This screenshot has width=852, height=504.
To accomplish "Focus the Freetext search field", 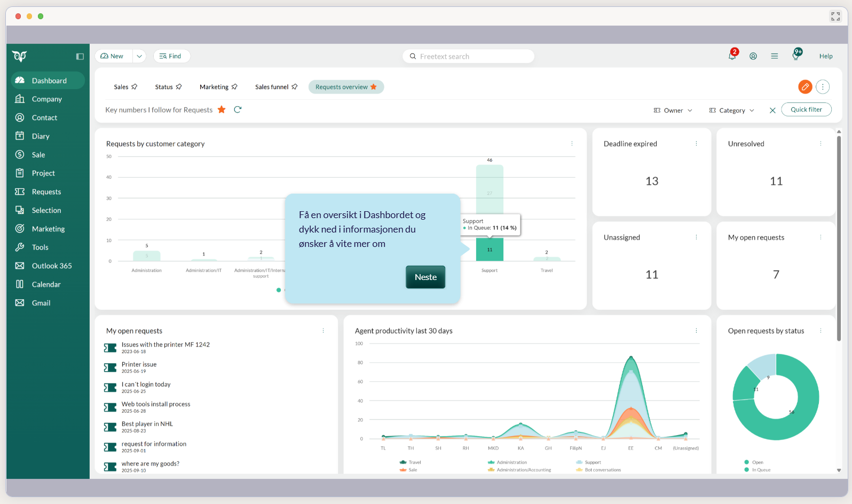I will click(468, 56).
